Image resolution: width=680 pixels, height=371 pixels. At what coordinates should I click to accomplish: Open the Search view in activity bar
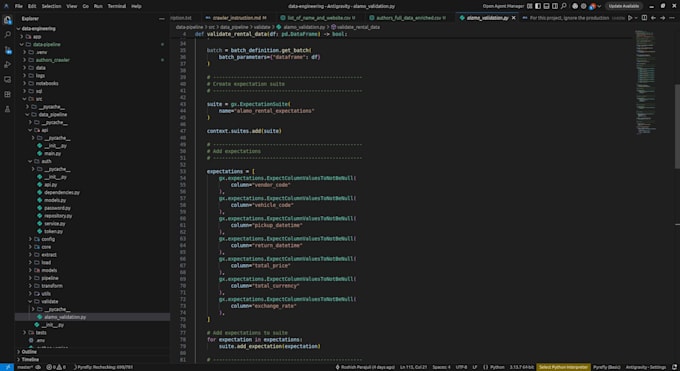click(x=7, y=35)
